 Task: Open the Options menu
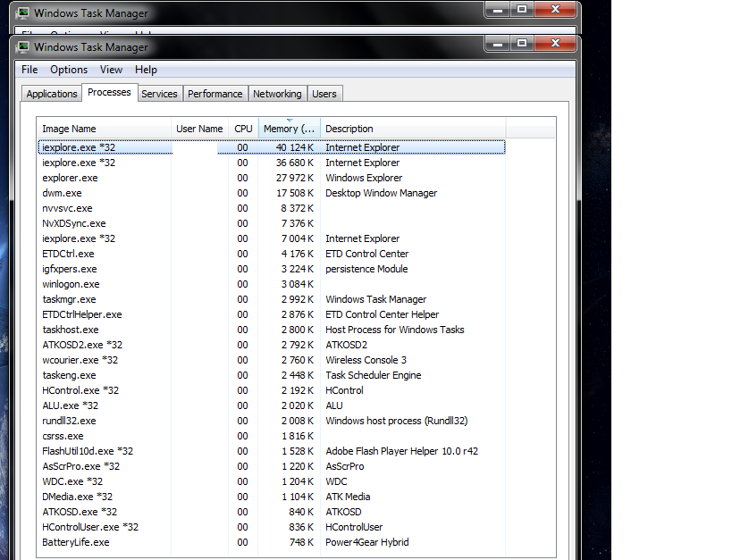[x=69, y=70]
